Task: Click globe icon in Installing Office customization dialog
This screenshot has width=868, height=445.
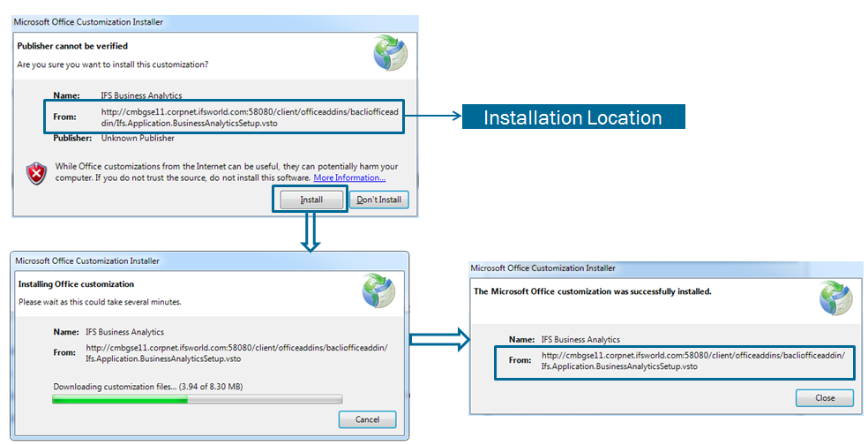Action: coord(378,291)
